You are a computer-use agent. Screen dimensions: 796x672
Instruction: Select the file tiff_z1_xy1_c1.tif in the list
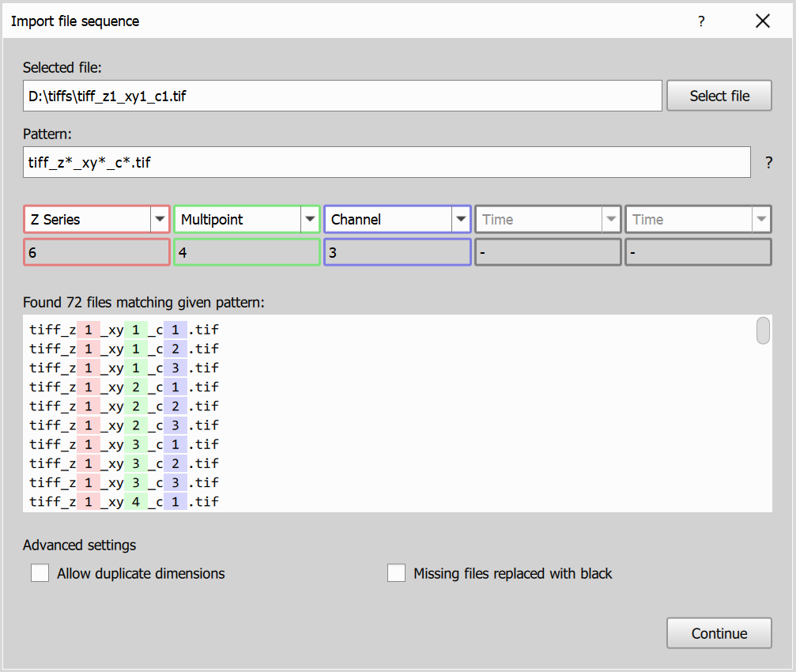click(119, 330)
